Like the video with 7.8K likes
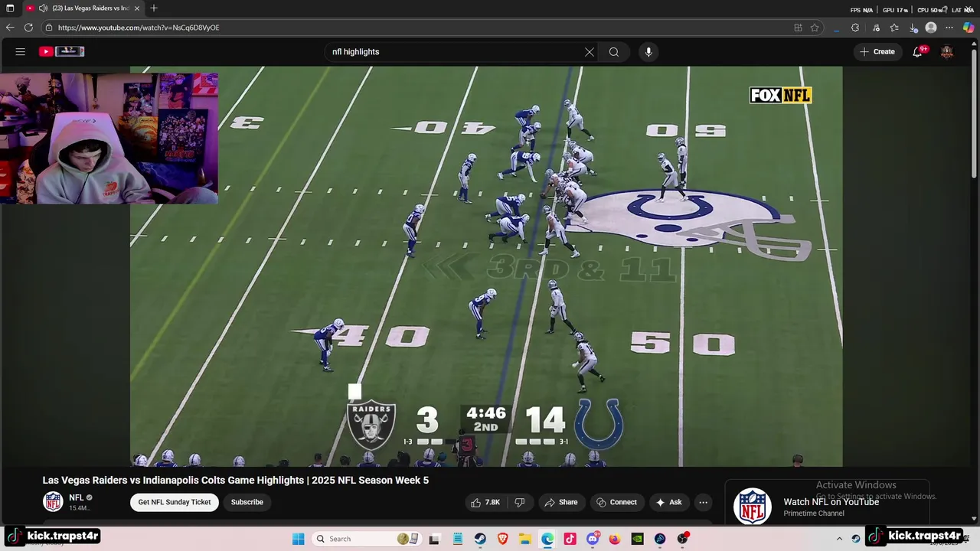The image size is (980, 551). coord(485,502)
